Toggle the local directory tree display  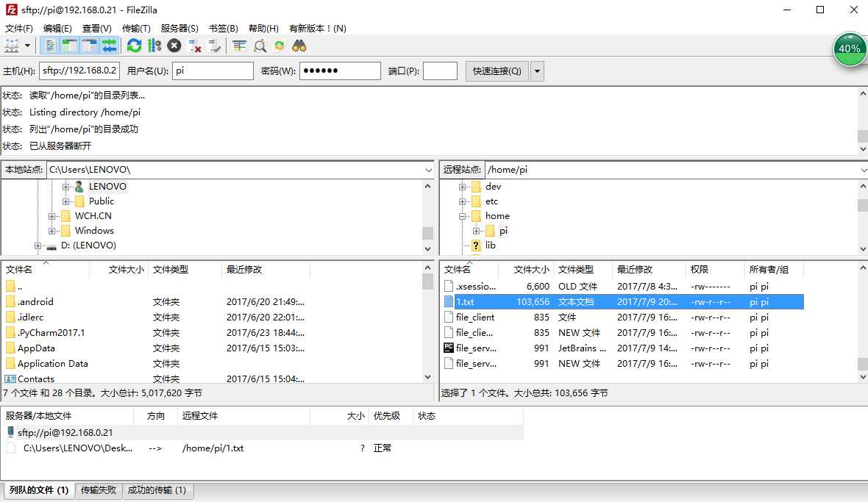point(69,46)
